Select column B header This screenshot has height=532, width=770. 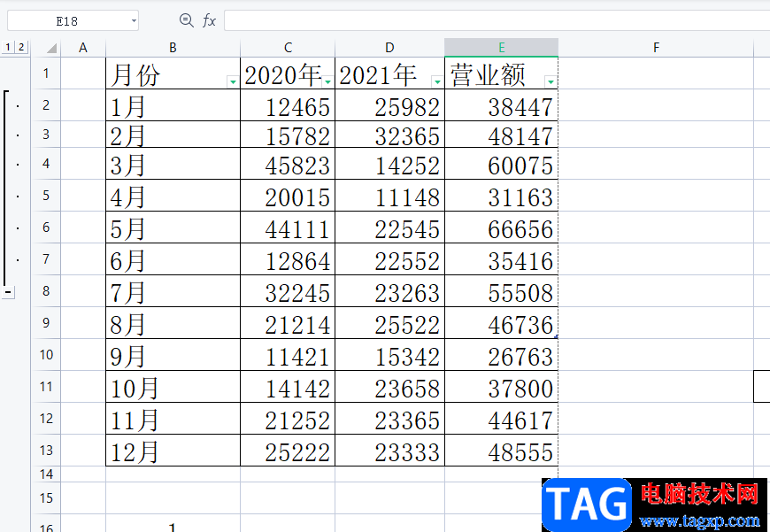click(x=173, y=48)
